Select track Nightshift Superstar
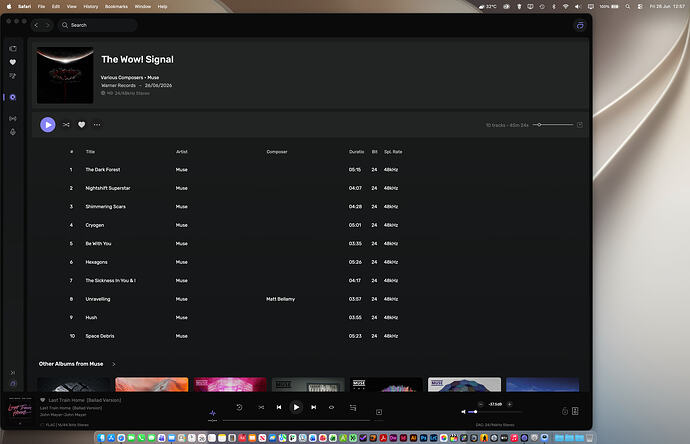This screenshot has width=690, height=444. point(108,188)
